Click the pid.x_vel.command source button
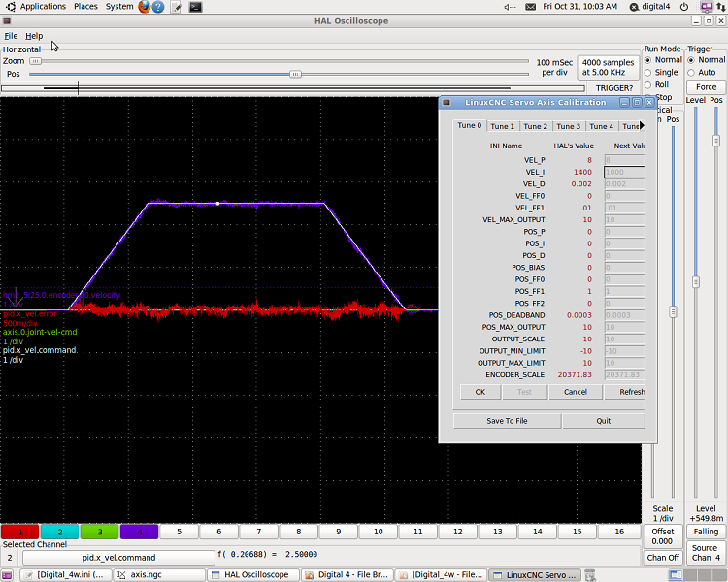728x582 pixels. (118, 558)
